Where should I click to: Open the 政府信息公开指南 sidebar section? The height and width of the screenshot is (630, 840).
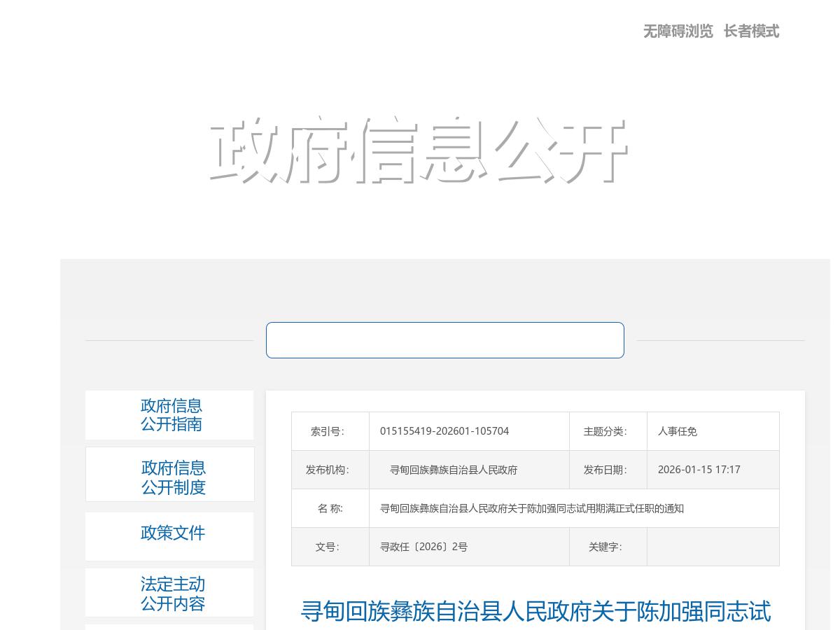point(171,414)
